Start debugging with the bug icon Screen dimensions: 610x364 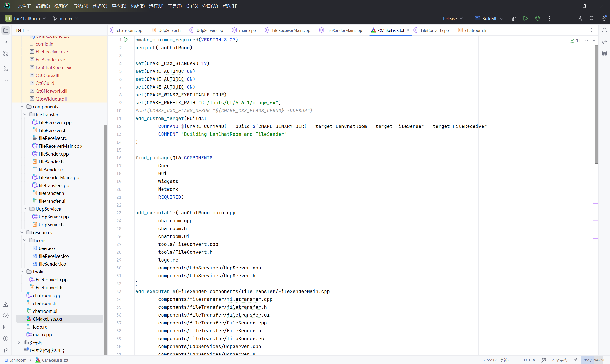(537, 18)
